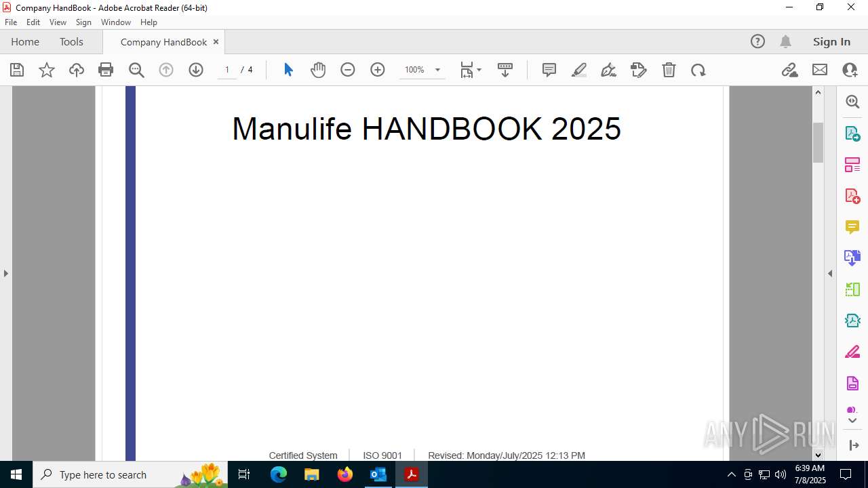Open the File menu
Image resolution: width=868 pixels, height=488 pixels.
tap(11, 22)
